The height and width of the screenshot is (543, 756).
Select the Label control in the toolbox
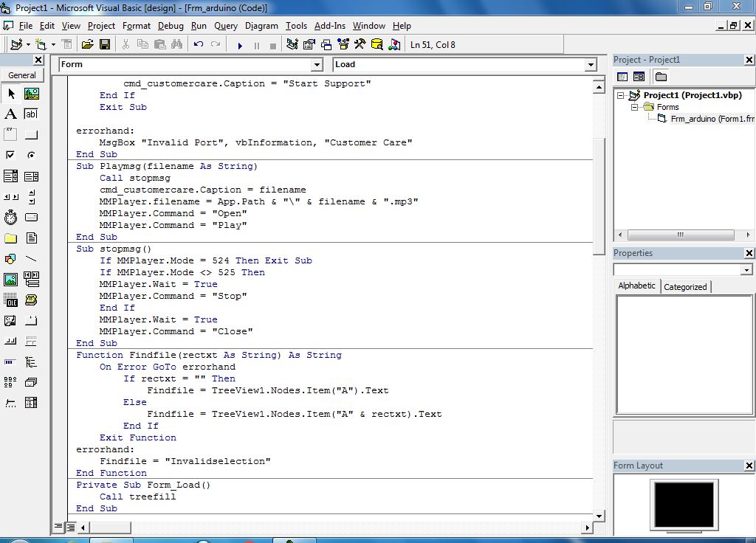pyautogui.click(x=10, y=114)
